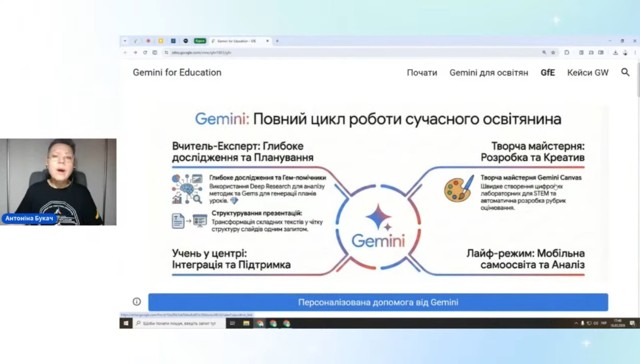This screenshot has height=364, width=640.
Task: Open the Extensions puzzle icon in Chrome
Action: pos(567,52)
